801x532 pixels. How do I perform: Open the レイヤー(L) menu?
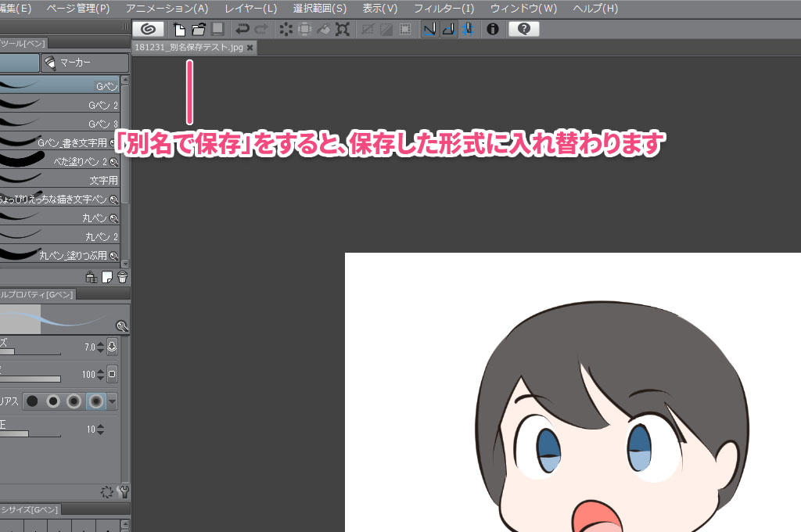pyautogui.click(x=250, y=9)
